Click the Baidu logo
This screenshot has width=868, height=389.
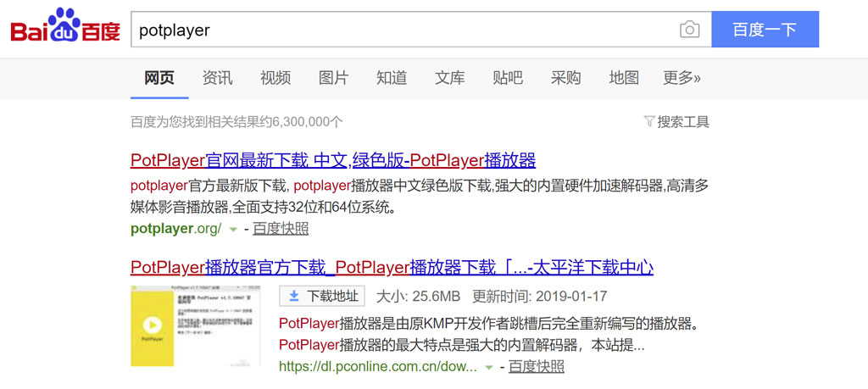click(65, 25)
